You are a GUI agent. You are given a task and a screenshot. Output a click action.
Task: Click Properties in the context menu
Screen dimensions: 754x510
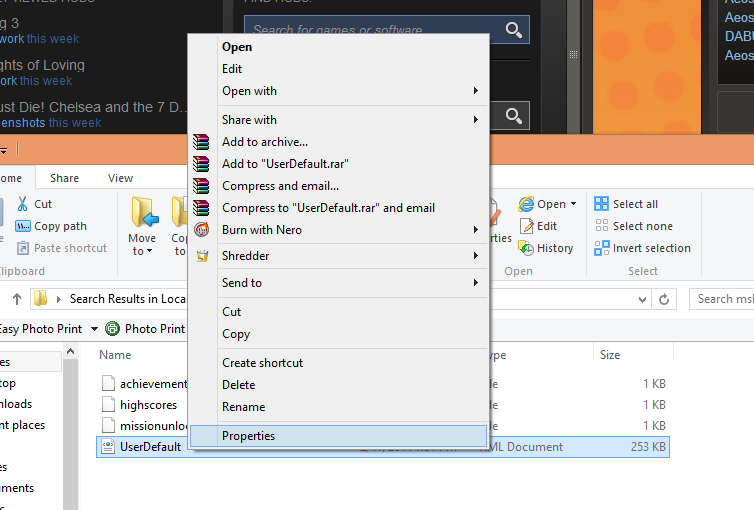[x=338, y=435]
